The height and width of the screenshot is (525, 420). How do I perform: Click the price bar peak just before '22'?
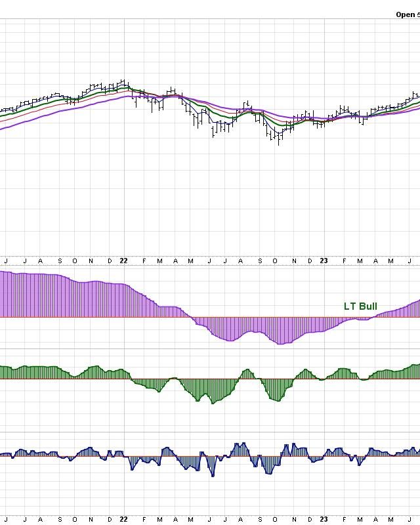(123, 83)
